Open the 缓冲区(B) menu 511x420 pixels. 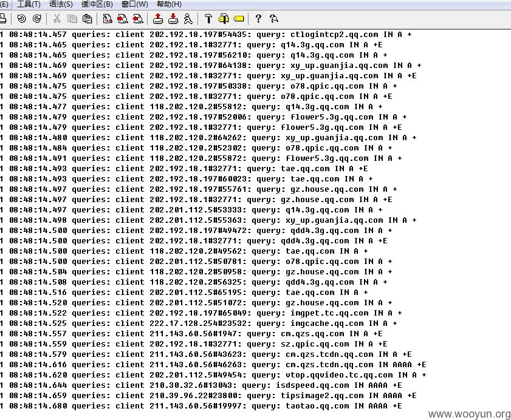click(97, 4)
